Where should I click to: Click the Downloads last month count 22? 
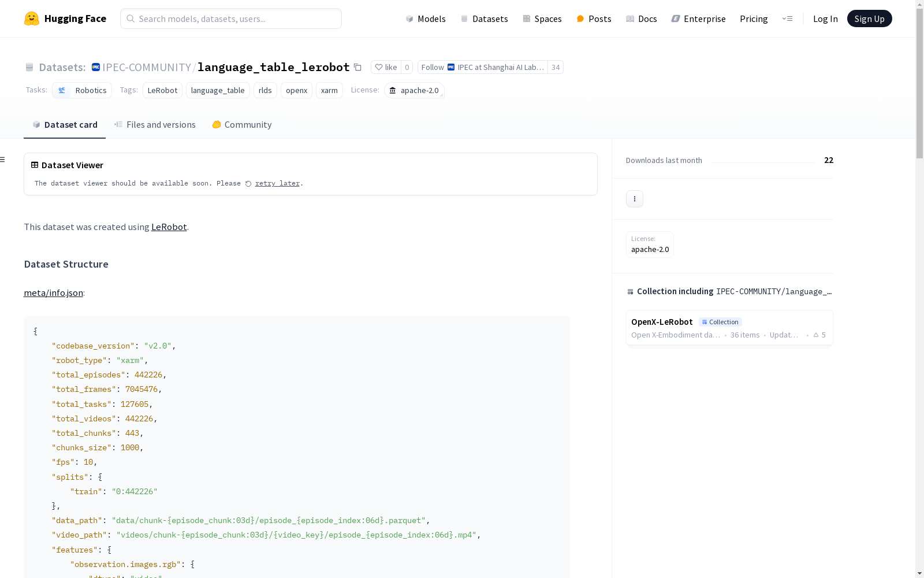829,160
